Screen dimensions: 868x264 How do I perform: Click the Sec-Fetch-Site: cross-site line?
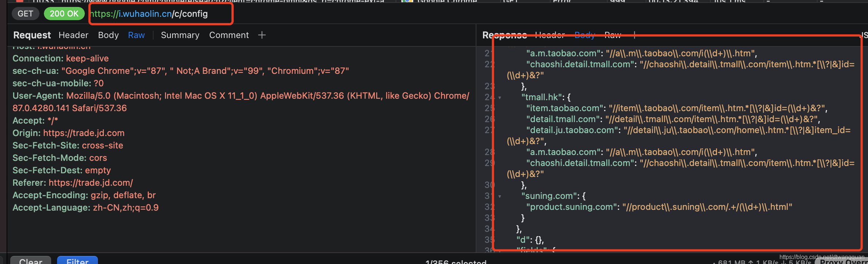point(68,146)
